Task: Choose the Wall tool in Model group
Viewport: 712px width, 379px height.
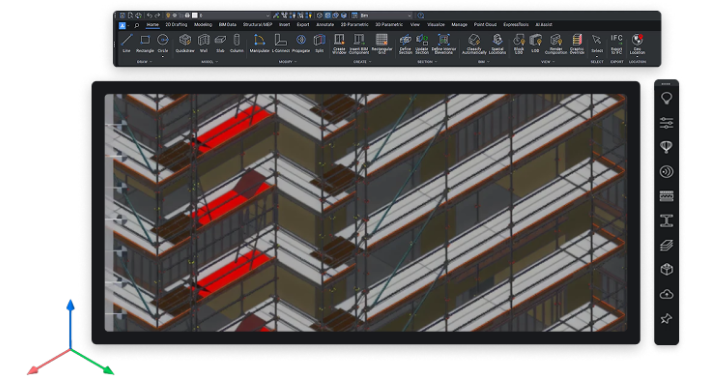Action: 204,43
